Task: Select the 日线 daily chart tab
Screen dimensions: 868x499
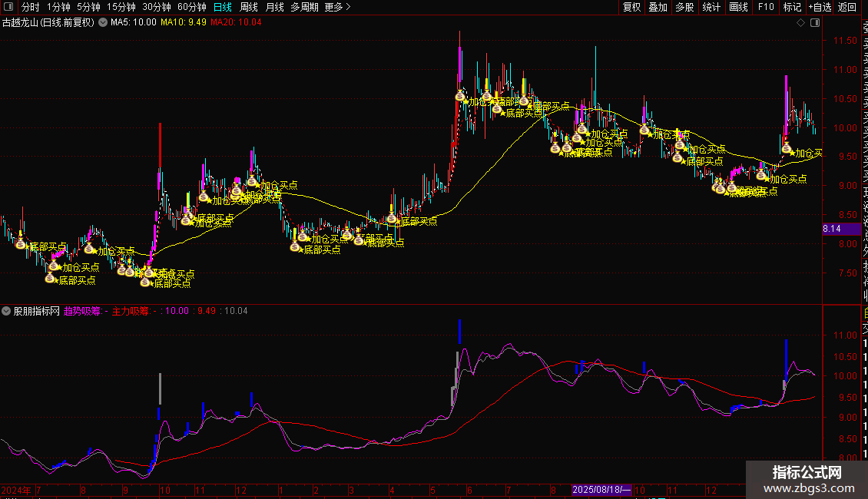Action: [223, 7]
